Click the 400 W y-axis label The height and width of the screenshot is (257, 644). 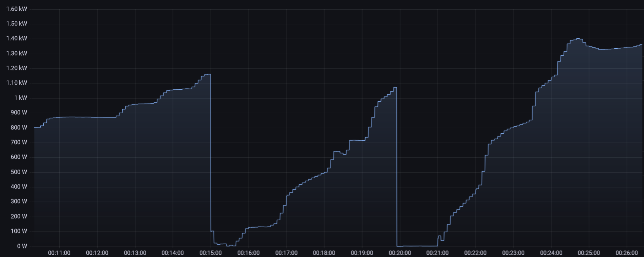click(x=19, y=187)
